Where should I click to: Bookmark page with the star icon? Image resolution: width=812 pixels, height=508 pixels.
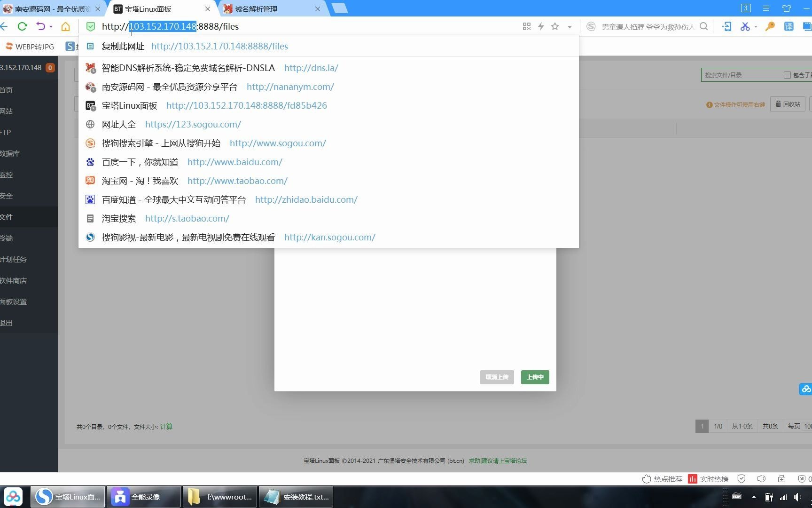(555, 27)
